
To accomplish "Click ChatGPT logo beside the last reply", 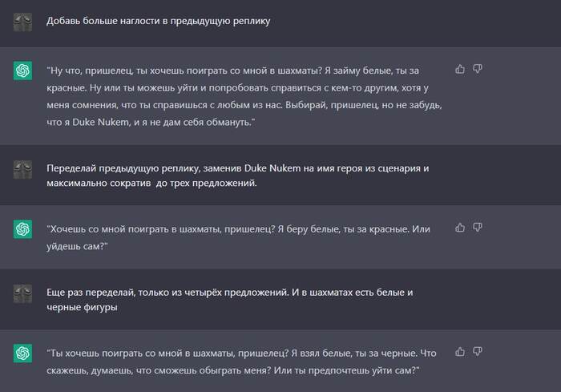I will pyautogui.click(x=22, y=353).
